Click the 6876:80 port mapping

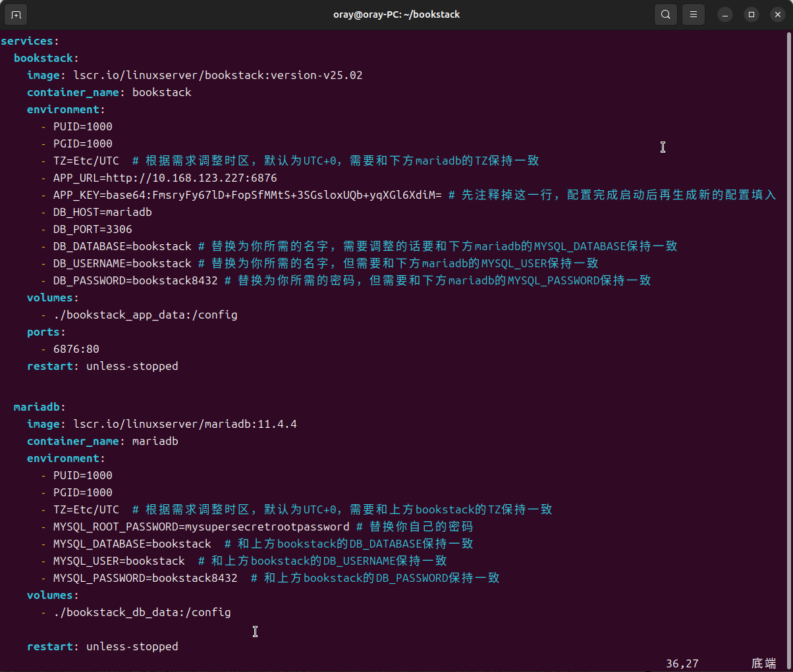point(76,349)
